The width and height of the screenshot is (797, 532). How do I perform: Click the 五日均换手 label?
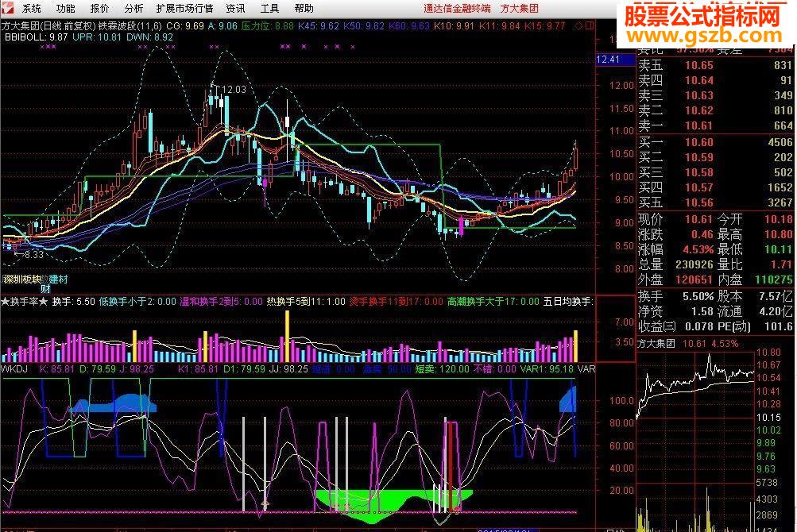[x=568, y=301]
